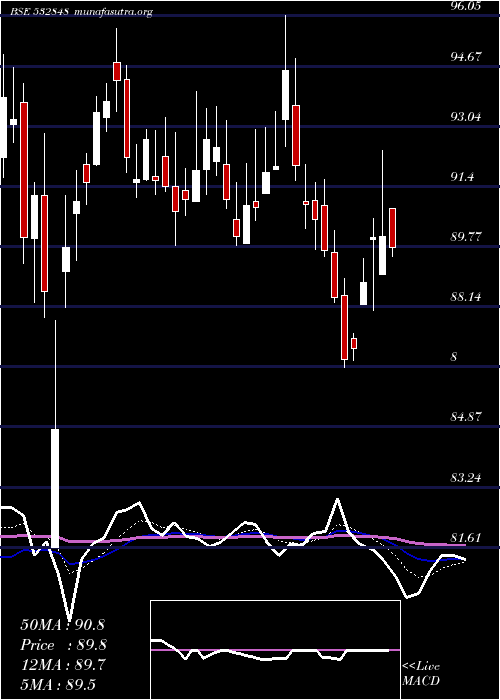The width and height of the screenshot is (500, 700).
Task: Click the <<Live MACD label
Action: point(421,674)
